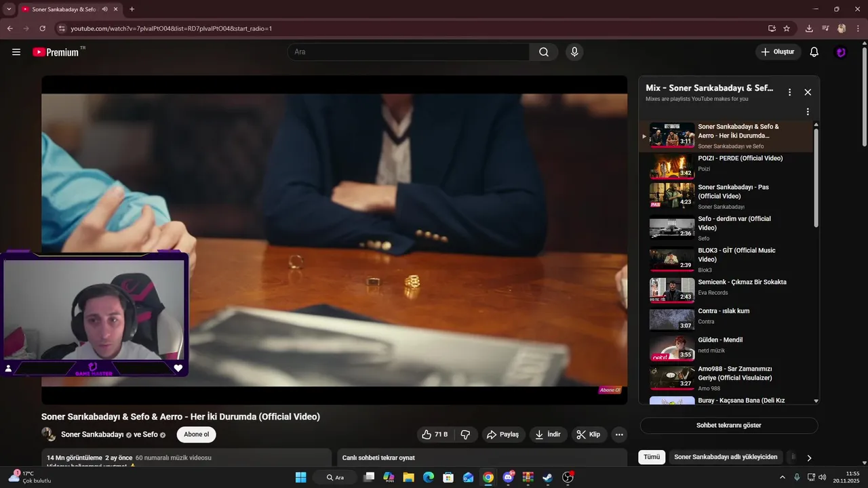Focus the Ara search field
The height and width of the screenshot is (488, 868).
pyautogui.click(x=409, y=52)
